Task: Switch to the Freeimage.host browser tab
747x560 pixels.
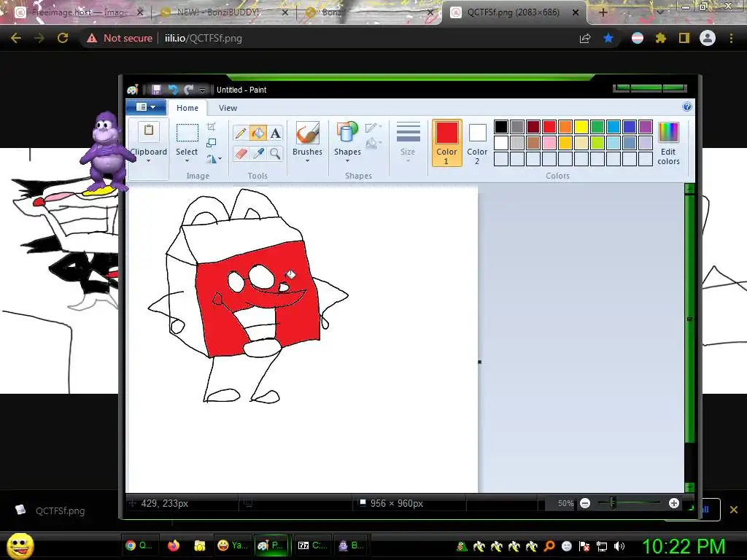Action: [x=79, y=12]
